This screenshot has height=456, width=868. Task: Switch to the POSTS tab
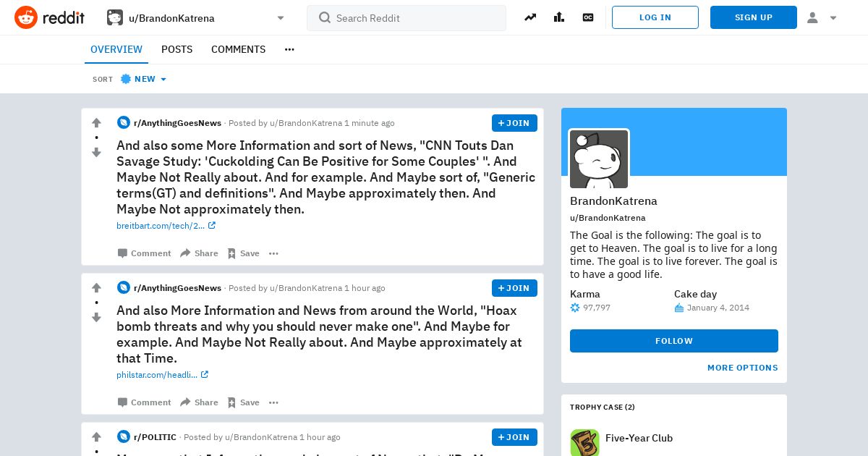[176, 49]
